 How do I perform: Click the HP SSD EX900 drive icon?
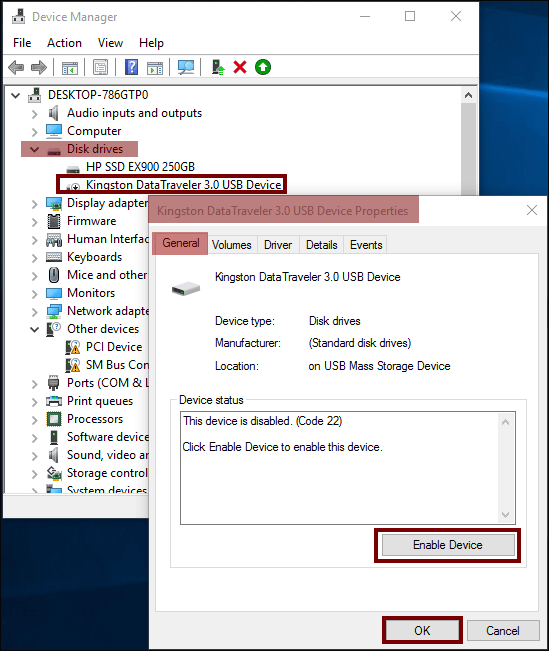click(x=73, y=169)
